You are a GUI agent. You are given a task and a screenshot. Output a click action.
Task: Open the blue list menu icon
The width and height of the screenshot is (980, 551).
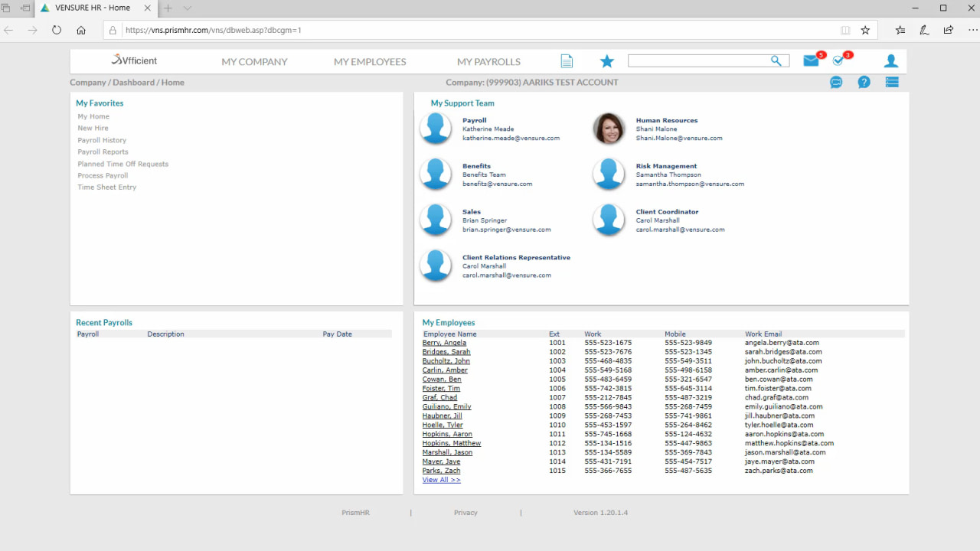(892, 83)
